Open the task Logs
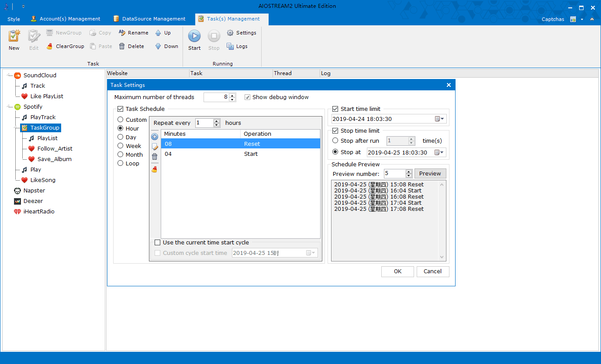601x364 pixels. point(237,46)
